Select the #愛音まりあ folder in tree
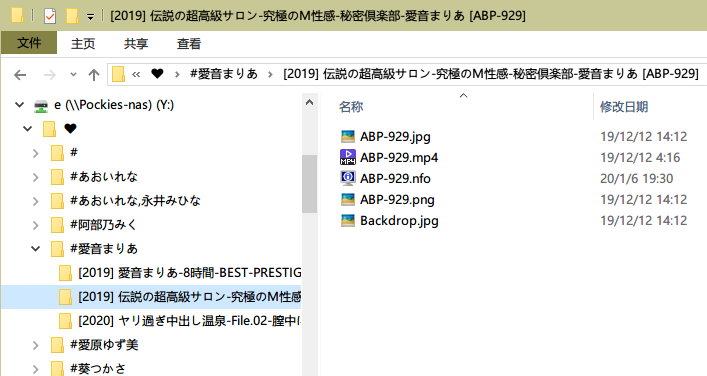This screenshot has height=376, width=707. (x=104, y=248)
